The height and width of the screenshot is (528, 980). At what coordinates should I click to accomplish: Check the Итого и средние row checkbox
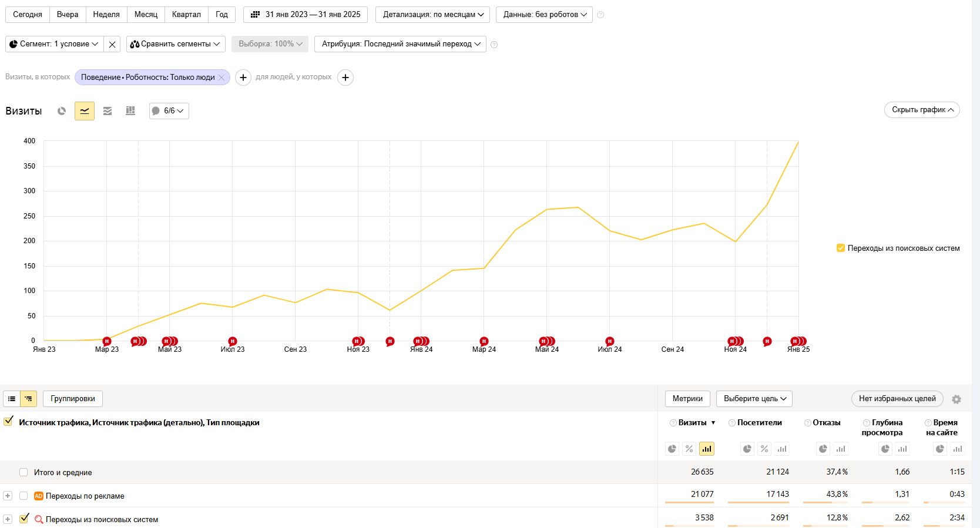coord(24,472)
